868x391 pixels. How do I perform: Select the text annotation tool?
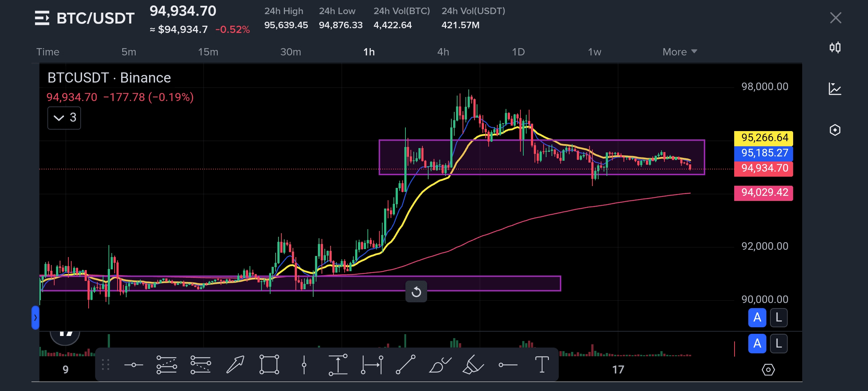coord(542,365)
